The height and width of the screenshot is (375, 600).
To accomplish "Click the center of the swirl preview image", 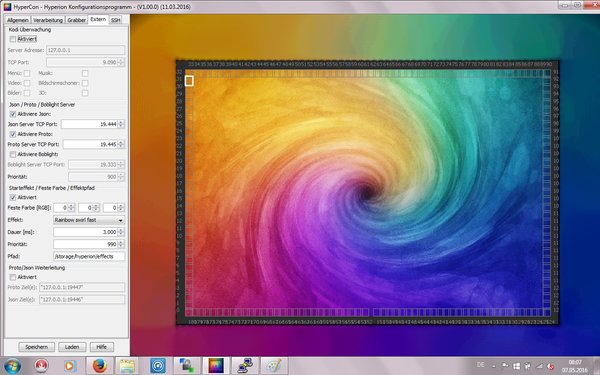I will point(368,192).
